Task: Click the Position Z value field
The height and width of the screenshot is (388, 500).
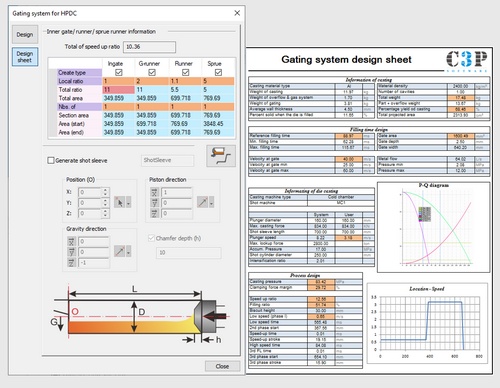Action: [90, 213]
